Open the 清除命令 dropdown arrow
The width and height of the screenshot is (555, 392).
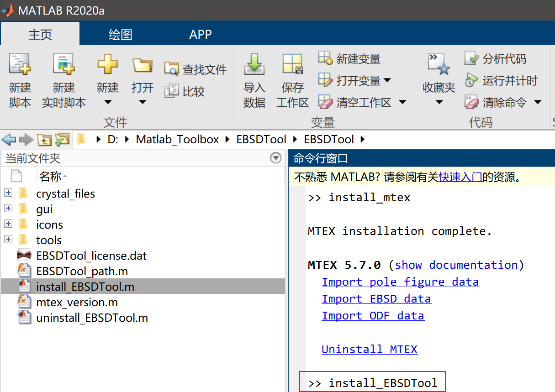[538, 102]
